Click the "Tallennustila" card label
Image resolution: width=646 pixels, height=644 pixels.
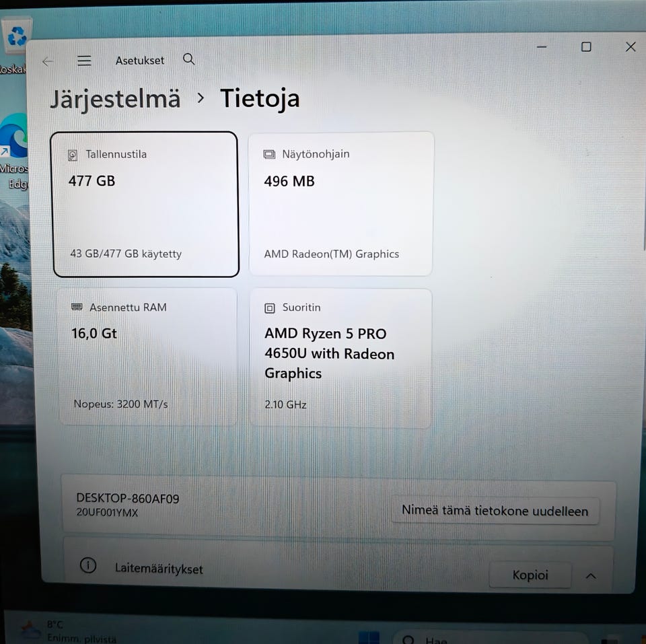pos(116,154)
